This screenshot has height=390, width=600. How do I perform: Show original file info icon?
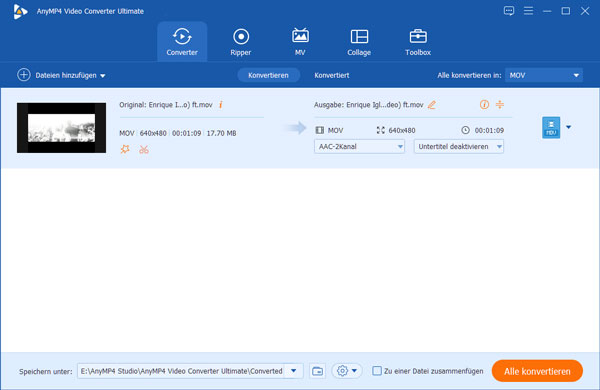(221, 104)
